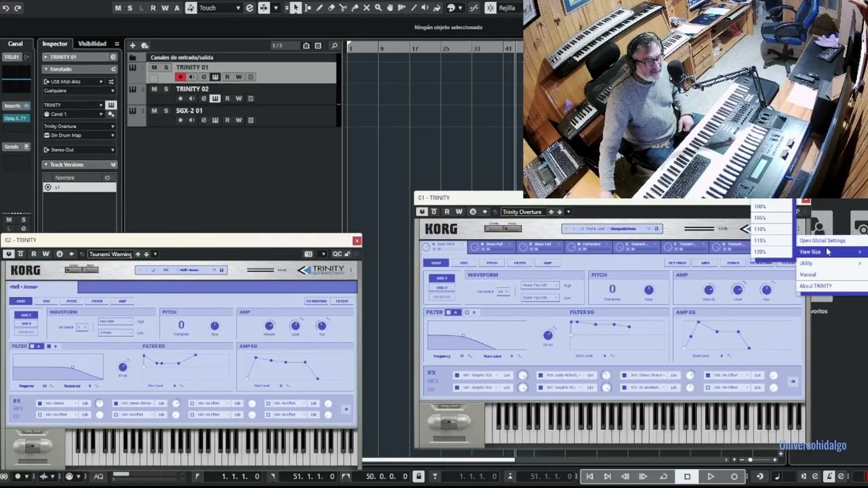Click the snapshot camera icon in C2 window
The width and height of the screenshot is (868, 488).
click(x=308, y=254)
